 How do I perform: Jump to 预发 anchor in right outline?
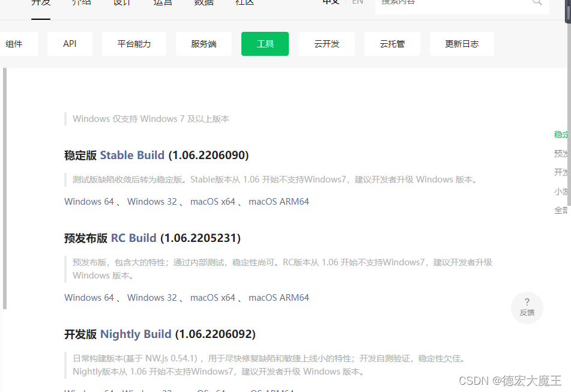click(562, 154)
